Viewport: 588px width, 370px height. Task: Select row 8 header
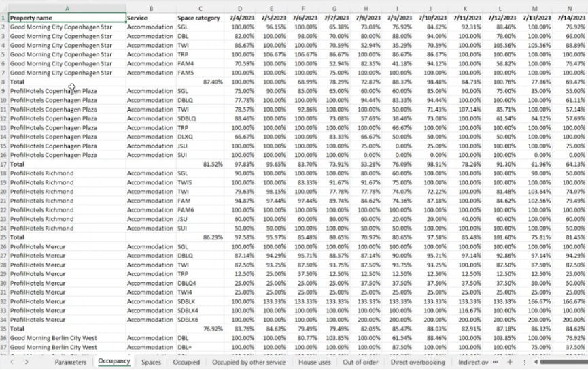4,82
